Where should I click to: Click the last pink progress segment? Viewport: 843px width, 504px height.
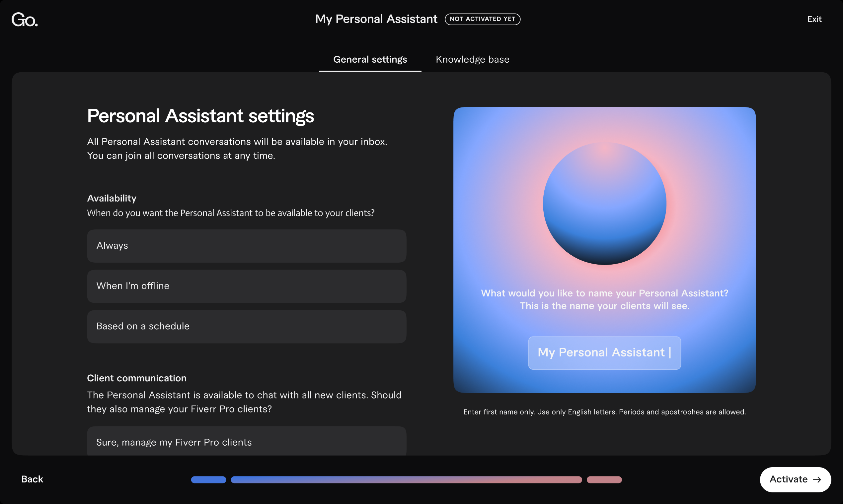coord(604,479)
